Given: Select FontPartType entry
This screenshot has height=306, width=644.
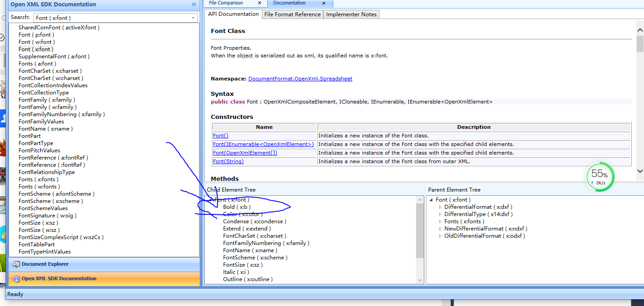Looking at the screenshot, I should coord(36,143).
